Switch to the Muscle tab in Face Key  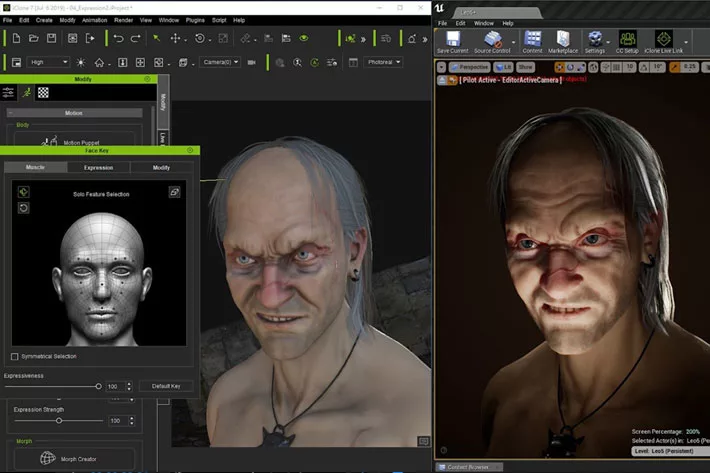tap(35, 167)
